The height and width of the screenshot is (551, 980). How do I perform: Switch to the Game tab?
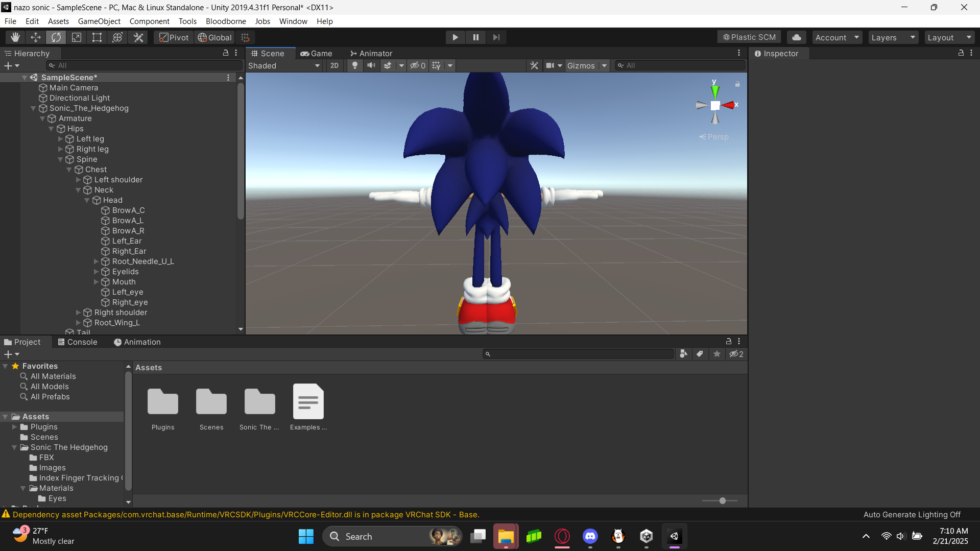[317, 53]
